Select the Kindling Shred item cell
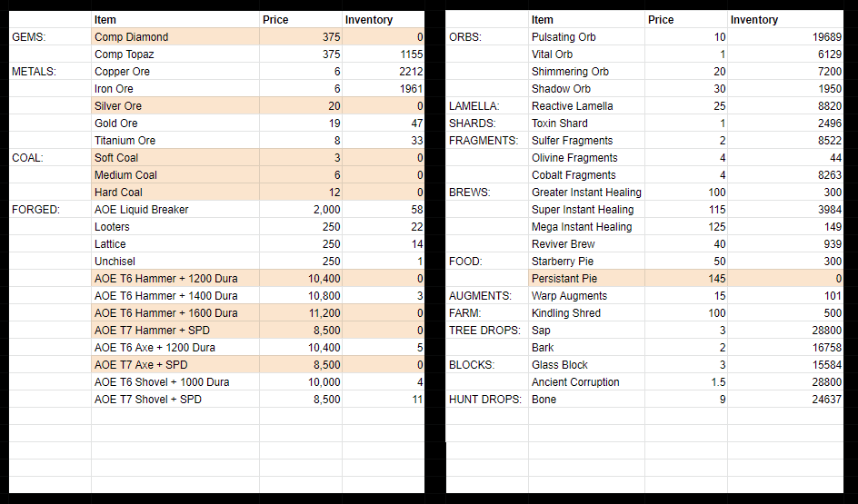 tap(586, 313)
